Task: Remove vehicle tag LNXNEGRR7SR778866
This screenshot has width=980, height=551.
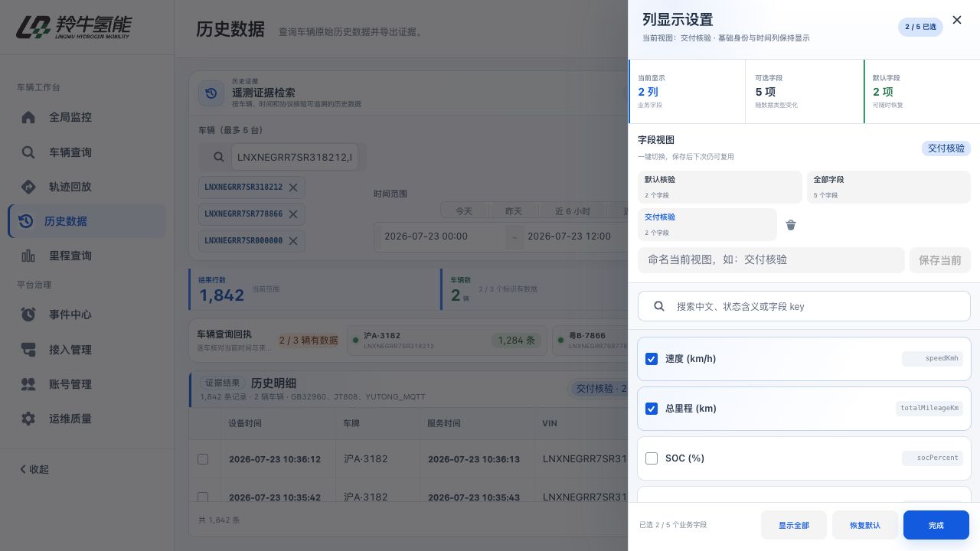Action: pos(293,214)
